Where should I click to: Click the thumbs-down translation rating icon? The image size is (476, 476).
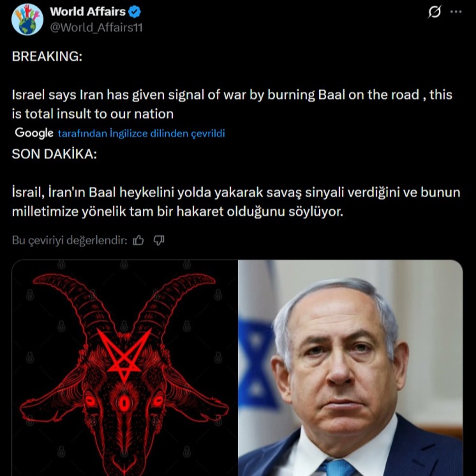point(159,240)
